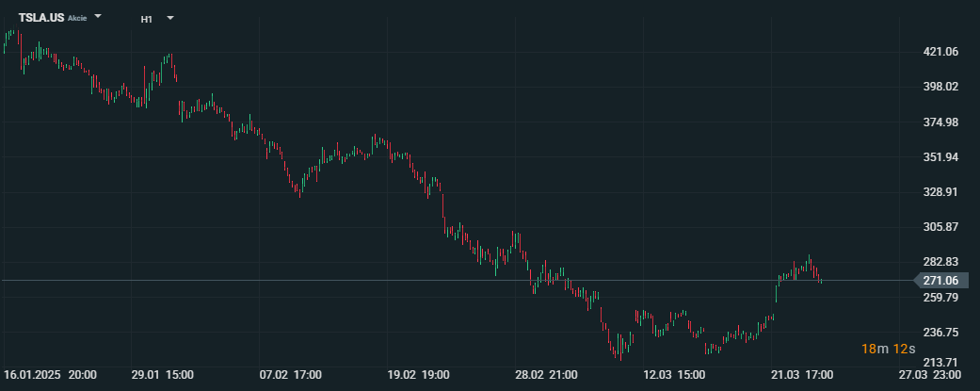Viewport: 980px width, 391px height.
Task: Click the 351.94 price axis label
Action: (x=940, y=157)
